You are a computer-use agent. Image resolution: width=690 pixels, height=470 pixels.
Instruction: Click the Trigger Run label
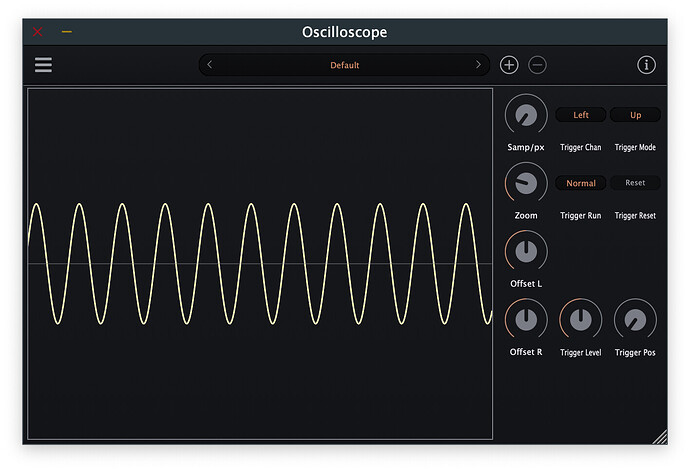[x=580, y=216]
